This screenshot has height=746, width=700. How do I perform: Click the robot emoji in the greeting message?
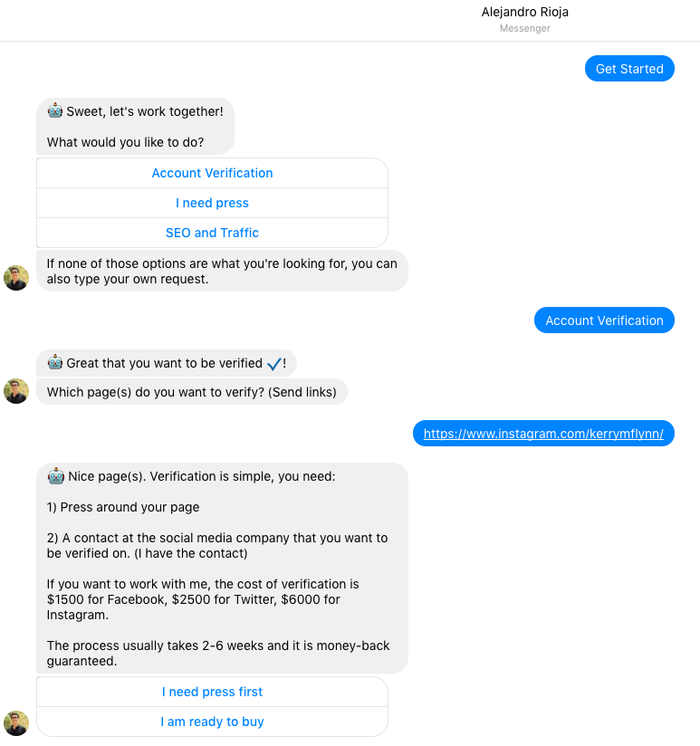(54, 110)
